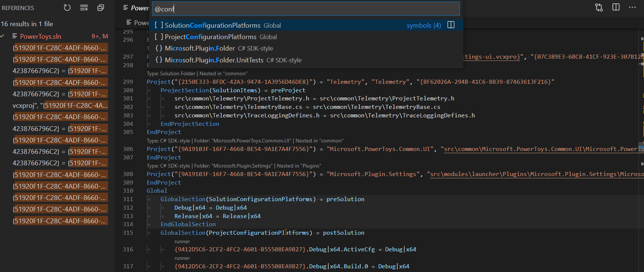Follow the Microsoft.PowerToys.Common.UI project path link
This screenshot has height=272, width=644.
click(x=544, y=149)
